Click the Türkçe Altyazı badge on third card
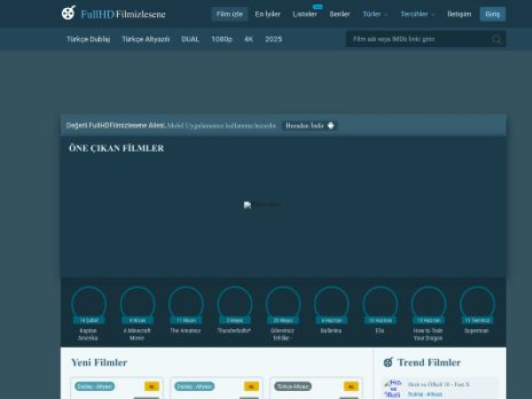This screenshot has height=399, width=532. click(x=293, y=387)
